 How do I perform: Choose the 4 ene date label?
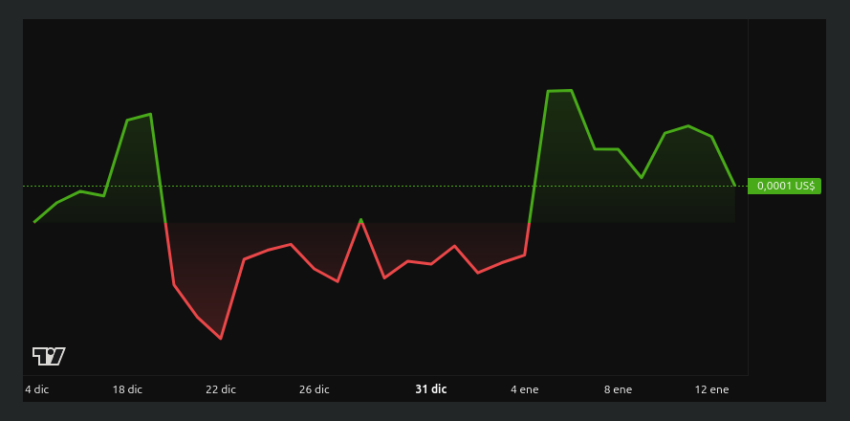[x=525, y=390]
